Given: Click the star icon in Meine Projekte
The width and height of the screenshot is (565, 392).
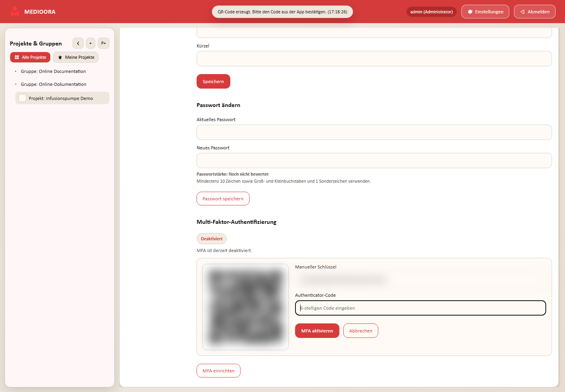Looking at the screenshot, I should pyautogui.click(x=60, y=57).
